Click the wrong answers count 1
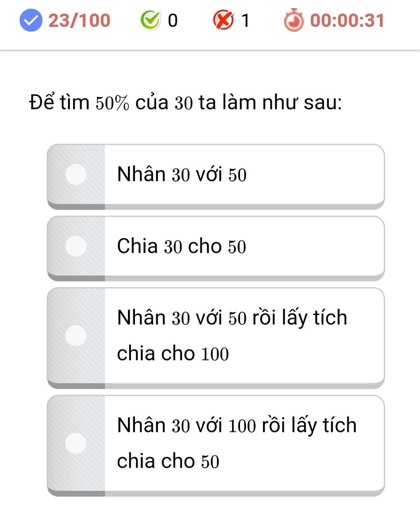This screenshot has height=525, width=420. pyautogui.click(x=245, y=21)
